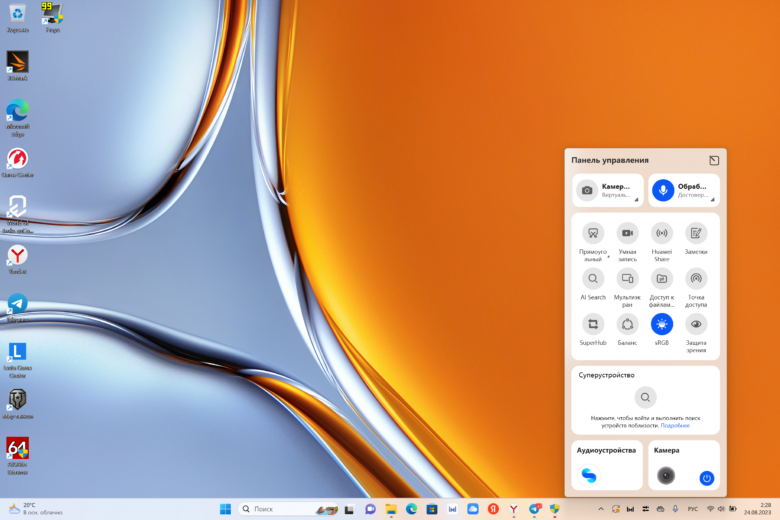Screen dimensions: 780x520
Task: Open the Wi-Fi network tray icon
Action: point(710,509)
